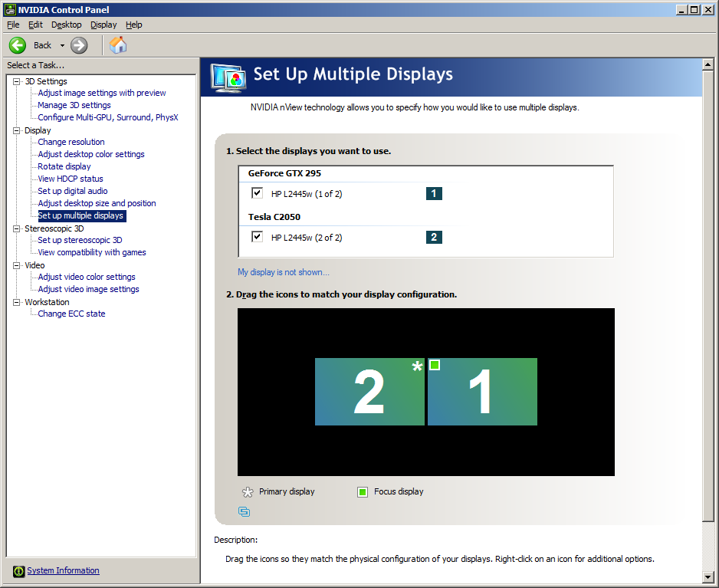Image resolution: width=719 pixels, height=588 pixels.
Task: Collapse the Video tree node
Action: click(17, 265)
